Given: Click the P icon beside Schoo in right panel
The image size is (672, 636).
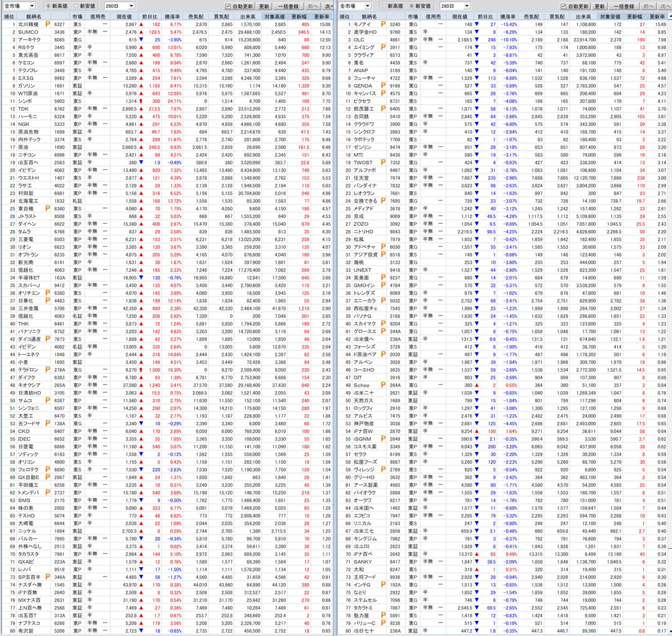Looking at the screenshot, I should point(383,385).
